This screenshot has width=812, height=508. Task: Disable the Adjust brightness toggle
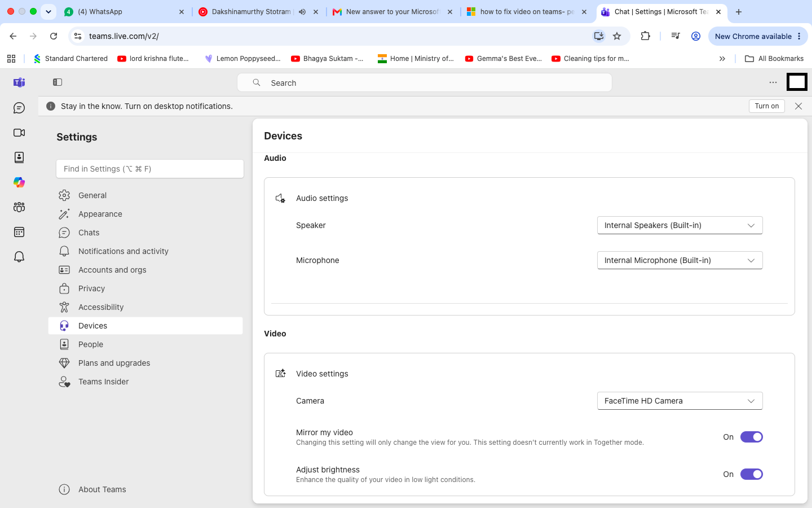[x=752, y=474]
